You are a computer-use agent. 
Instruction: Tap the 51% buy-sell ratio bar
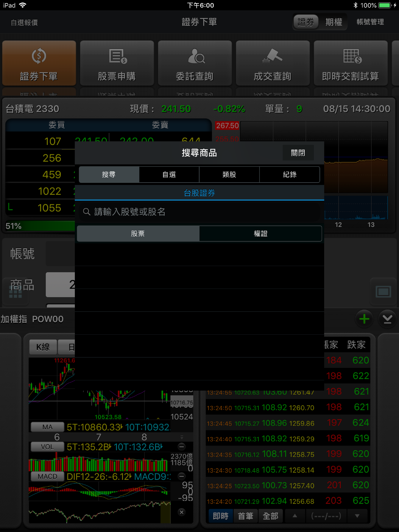(40, 226)
